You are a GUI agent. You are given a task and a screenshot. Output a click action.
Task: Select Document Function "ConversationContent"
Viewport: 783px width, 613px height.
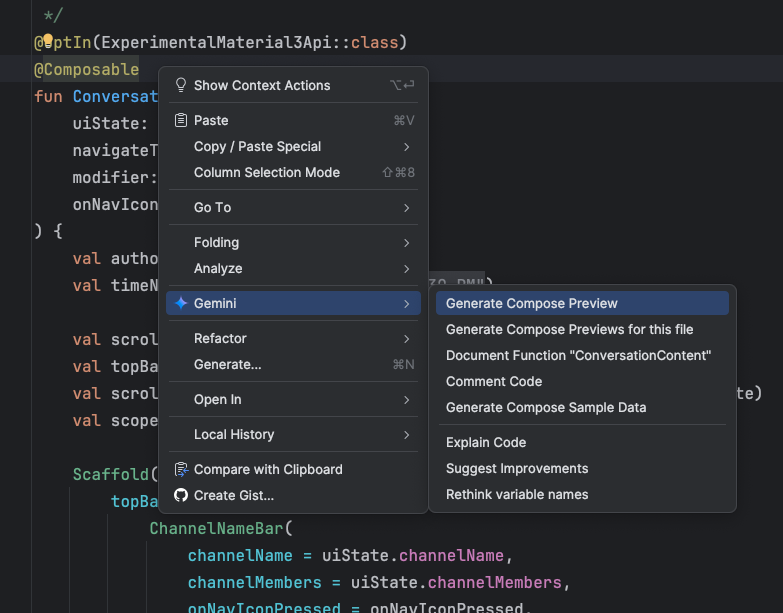(x=578, y=355)
